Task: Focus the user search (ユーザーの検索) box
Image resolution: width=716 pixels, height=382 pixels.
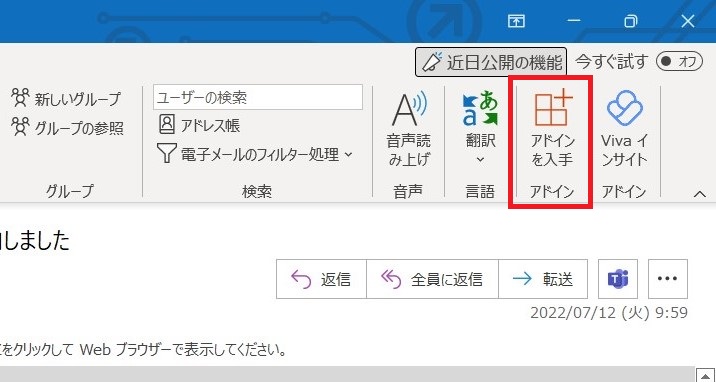Action: tap(258, 97)
